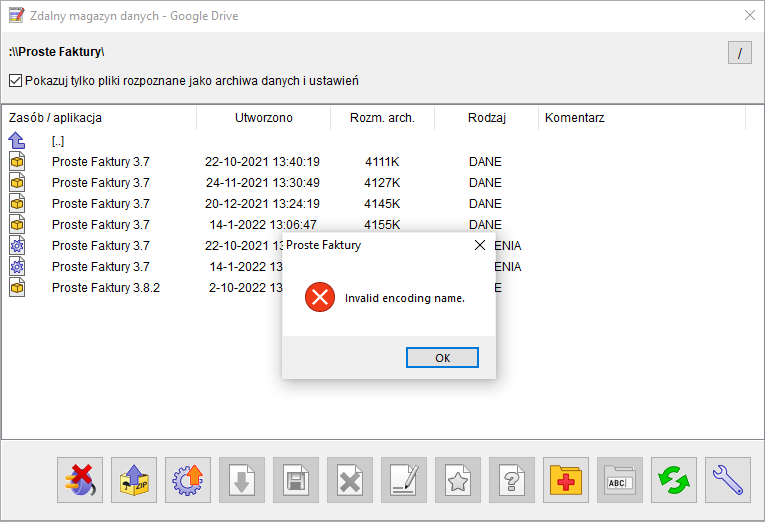
Task: Click the red error icon in dialog
Action: point(320,297)
